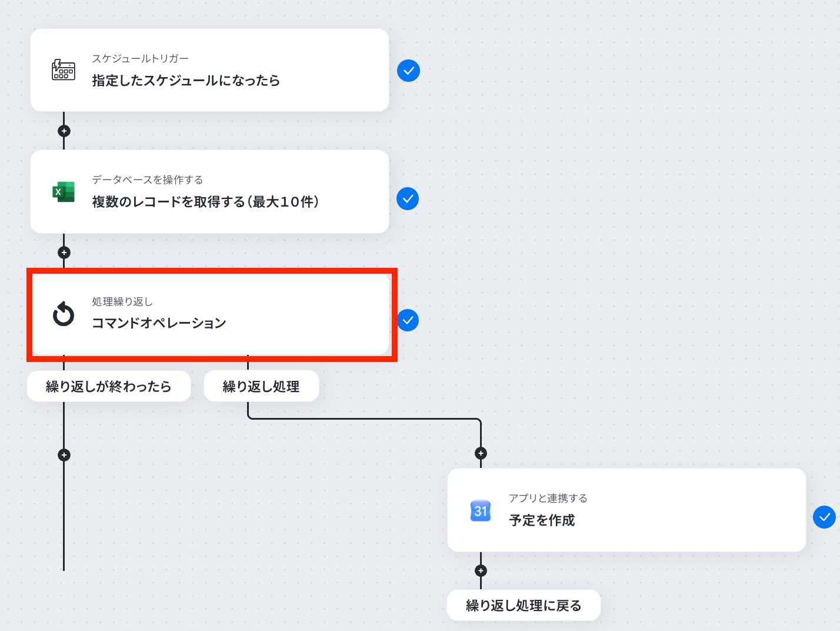This screenshot has height=631, width=840.
Task: Add step above the 予定を作成 card
Action: click(x=481, y=453)
